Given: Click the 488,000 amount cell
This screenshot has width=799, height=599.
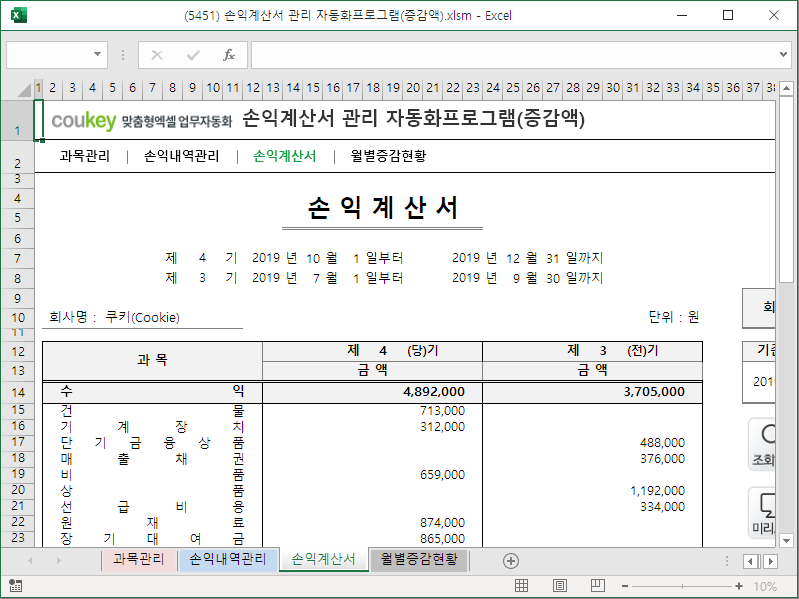Looking at the screenshot, I should tap(593, 443).
